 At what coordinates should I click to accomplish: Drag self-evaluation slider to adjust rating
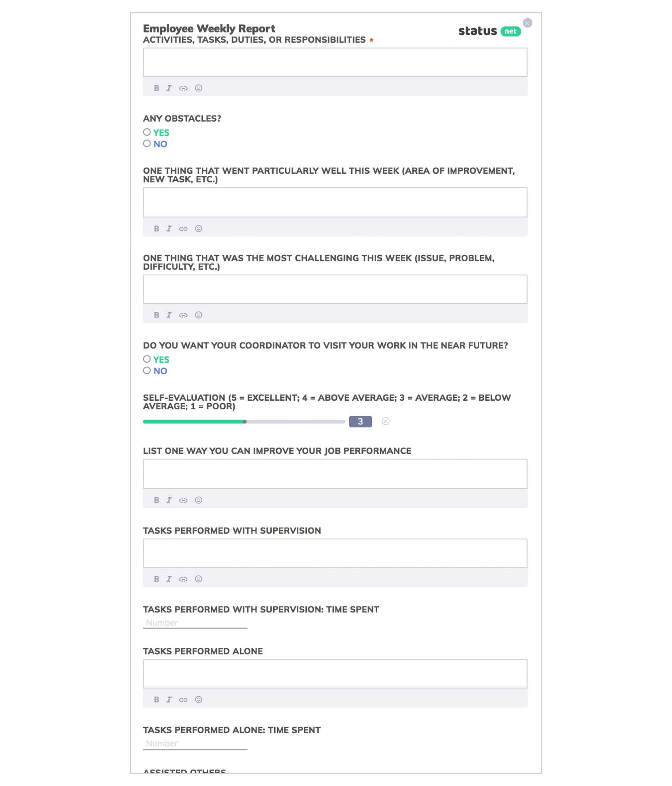pos(243,421)
